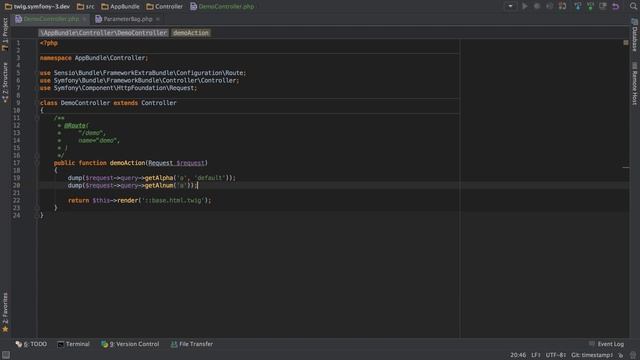Click DemoController.php in navigation bar

tap(222, 7)
